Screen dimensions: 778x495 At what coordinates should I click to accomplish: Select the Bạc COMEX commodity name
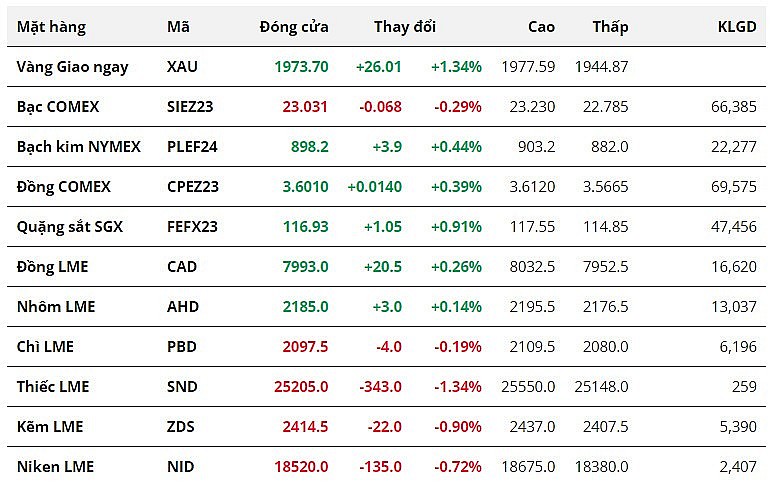[58, 107]
